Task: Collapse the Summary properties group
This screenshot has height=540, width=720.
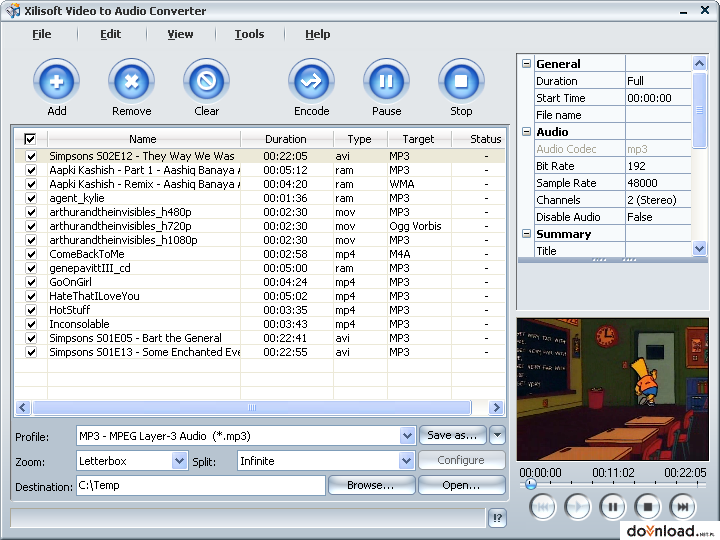Action: (x=526, y=234)
